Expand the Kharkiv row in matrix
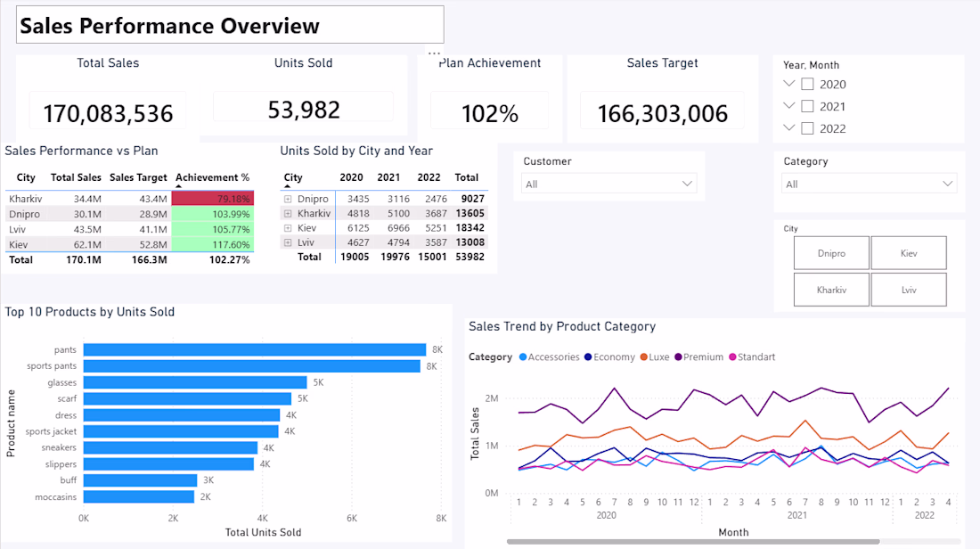Image resolution: width=980 pixels, height=549 pixels. (x=288, y=213)
